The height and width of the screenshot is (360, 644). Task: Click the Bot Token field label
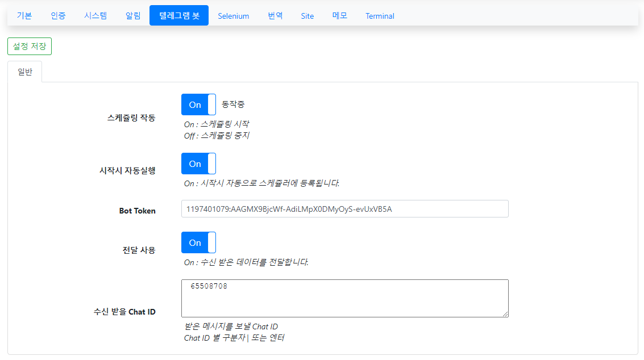click(137, 211)
